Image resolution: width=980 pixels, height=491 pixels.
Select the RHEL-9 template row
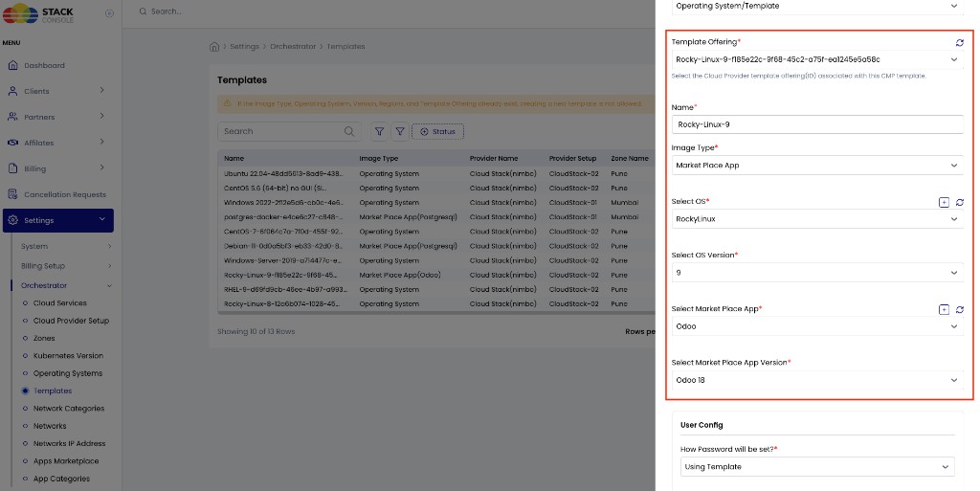tap(435, 289)
